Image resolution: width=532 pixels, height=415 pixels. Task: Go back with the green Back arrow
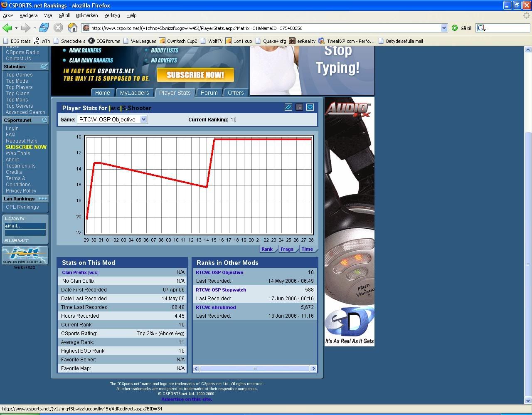(7, 28)
